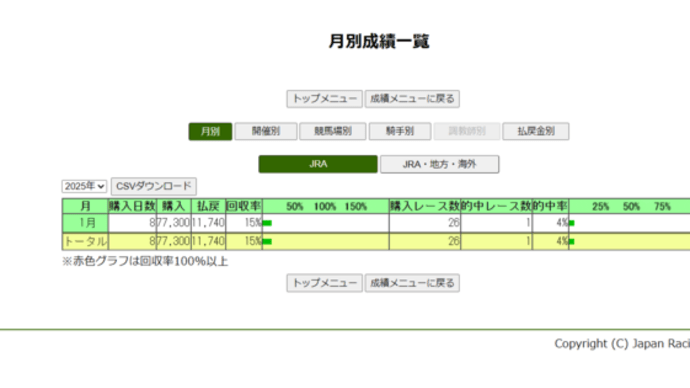690x388 pixels.
Task: Click the top トップメニュー button
Action: click(324, 99)
